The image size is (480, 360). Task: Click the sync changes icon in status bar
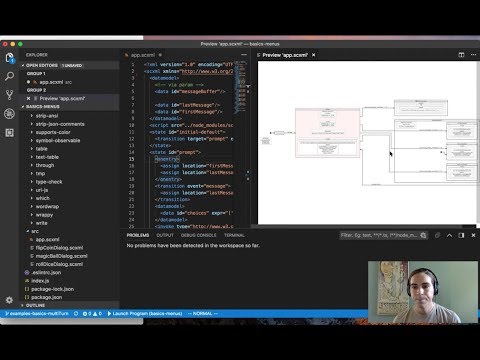76,314
